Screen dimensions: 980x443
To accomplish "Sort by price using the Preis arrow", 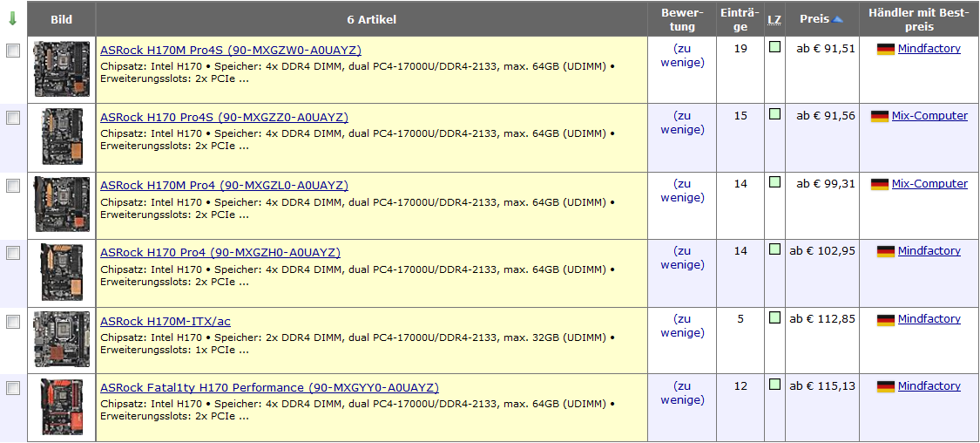I will pos(837,20).
